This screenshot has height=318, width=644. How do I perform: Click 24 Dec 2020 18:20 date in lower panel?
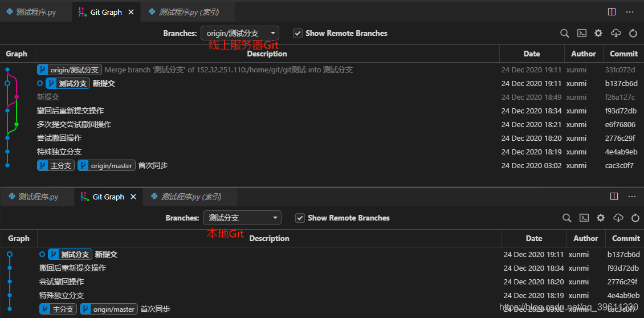click(533, 282)
